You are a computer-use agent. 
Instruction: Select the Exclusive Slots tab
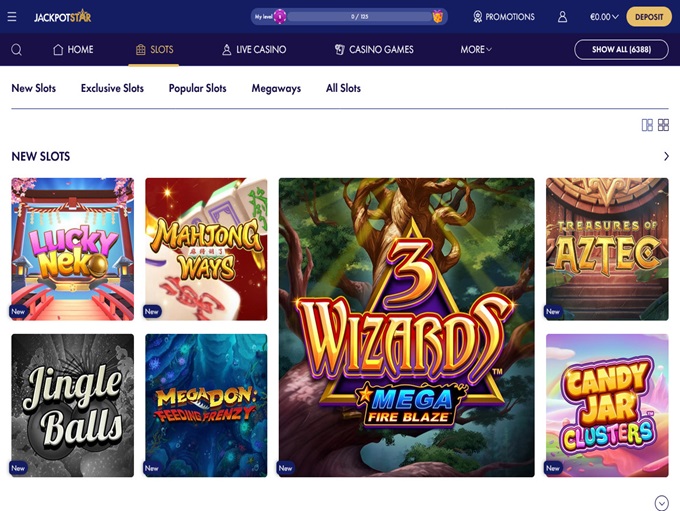(x=112, y=88)
